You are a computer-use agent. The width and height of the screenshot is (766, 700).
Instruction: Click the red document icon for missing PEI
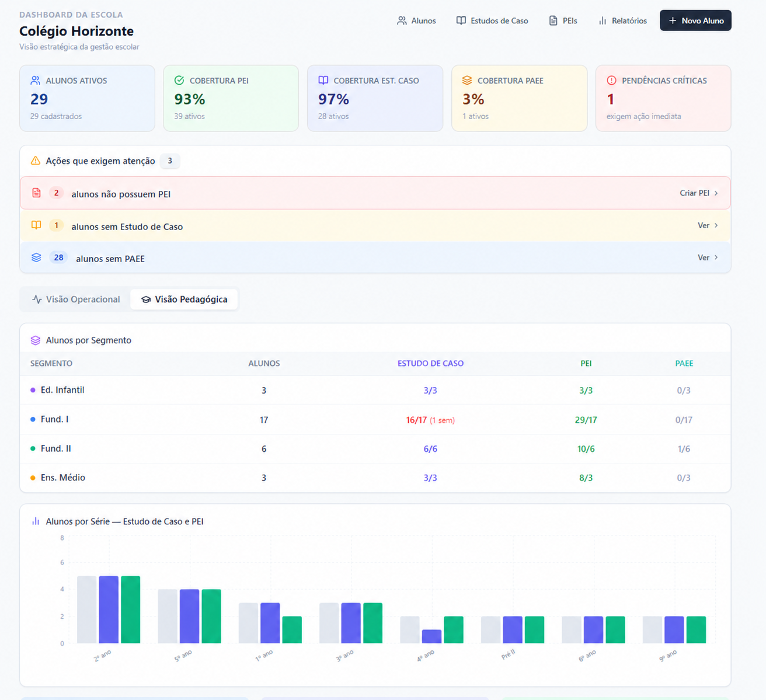pyautogui.click(x=36, y=193)
